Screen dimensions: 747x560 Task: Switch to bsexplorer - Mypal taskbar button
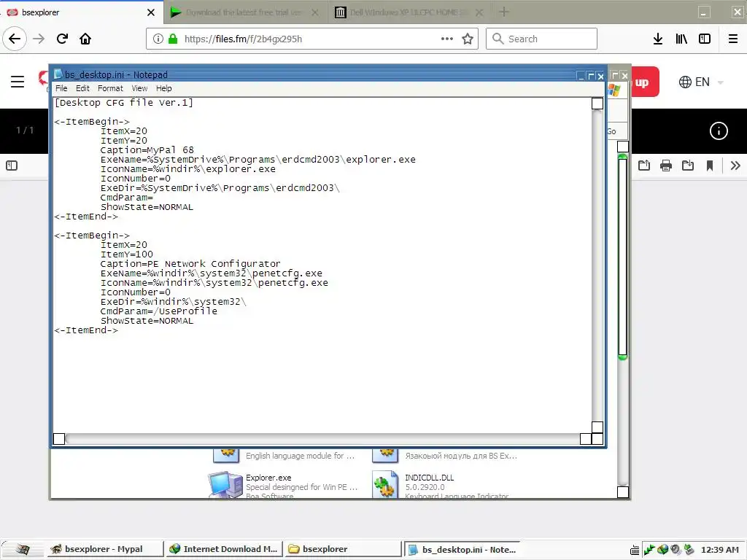104,549
